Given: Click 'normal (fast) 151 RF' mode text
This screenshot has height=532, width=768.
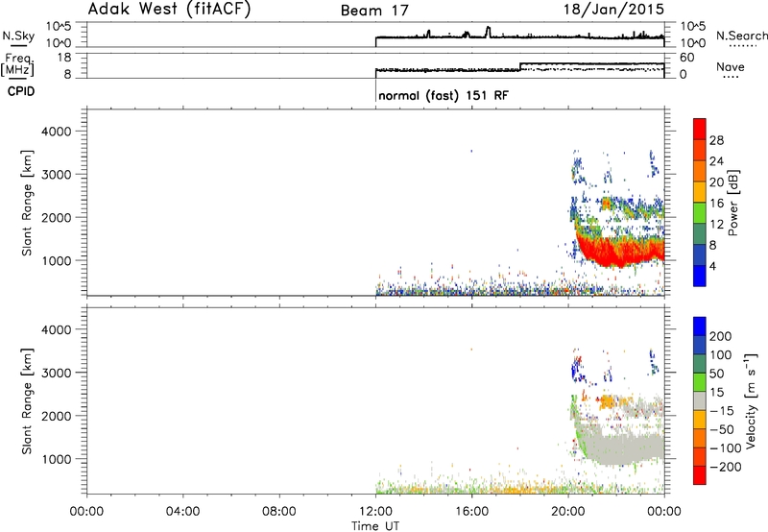Looking at the screenshot, I should (444, 95).
